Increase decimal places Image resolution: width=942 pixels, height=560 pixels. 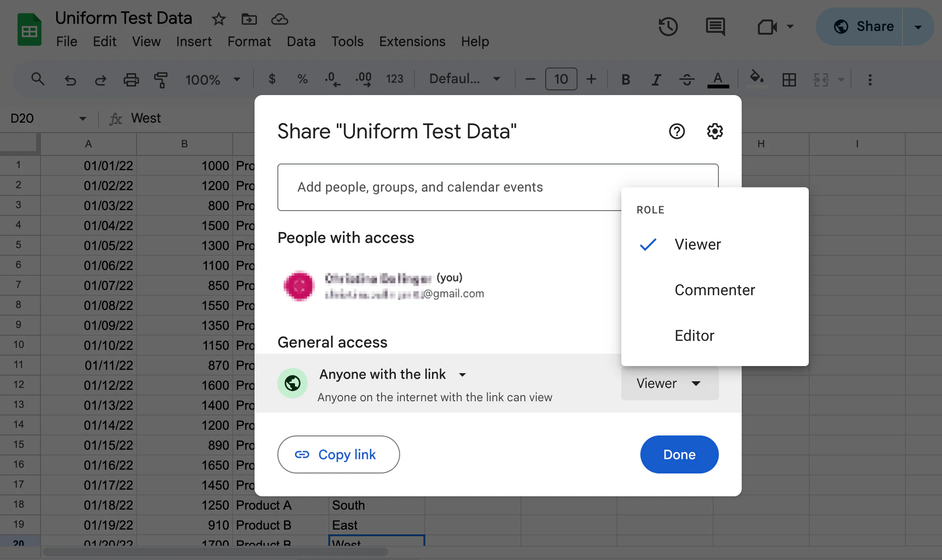click(x=363, y=79)
